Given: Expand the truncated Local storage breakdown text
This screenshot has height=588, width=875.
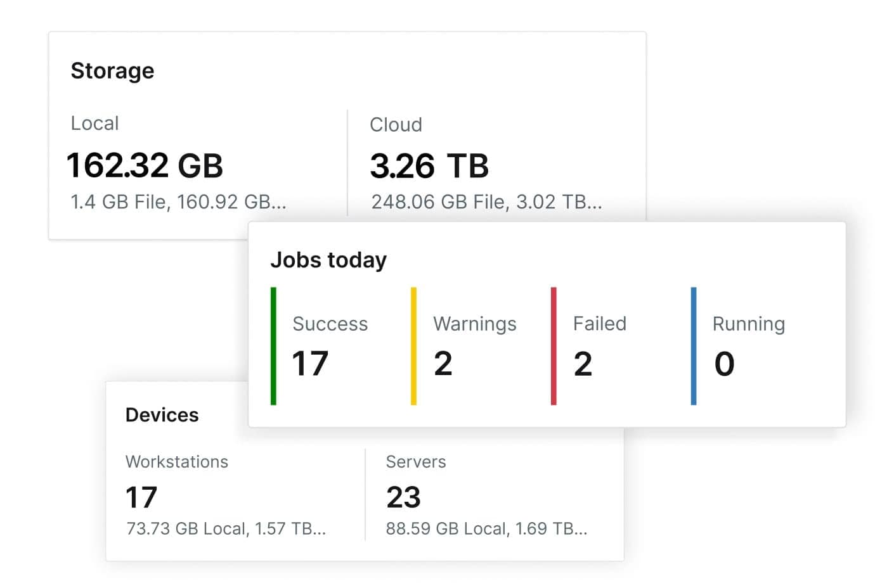Looking at the screenshot, I should (178, 202).
